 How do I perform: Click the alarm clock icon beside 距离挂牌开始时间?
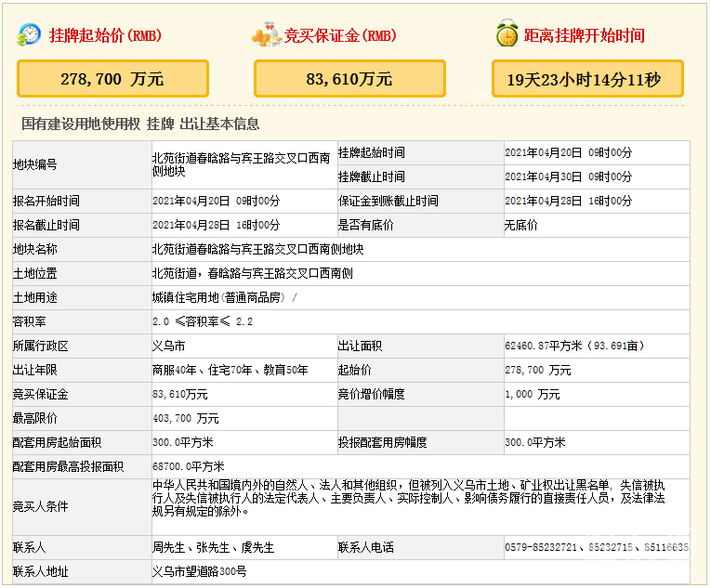507,35
